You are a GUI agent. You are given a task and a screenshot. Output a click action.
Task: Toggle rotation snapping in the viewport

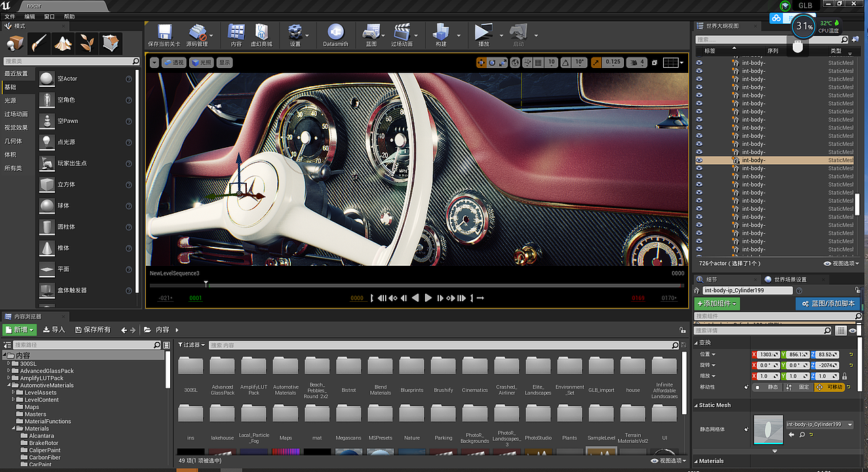[564, 62]
